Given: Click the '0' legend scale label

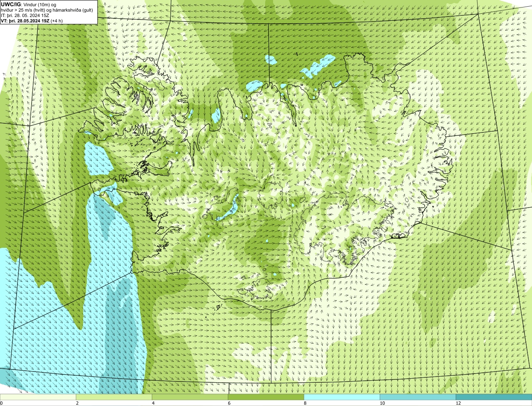Looking at the screenshot, I should pos(1,403).
